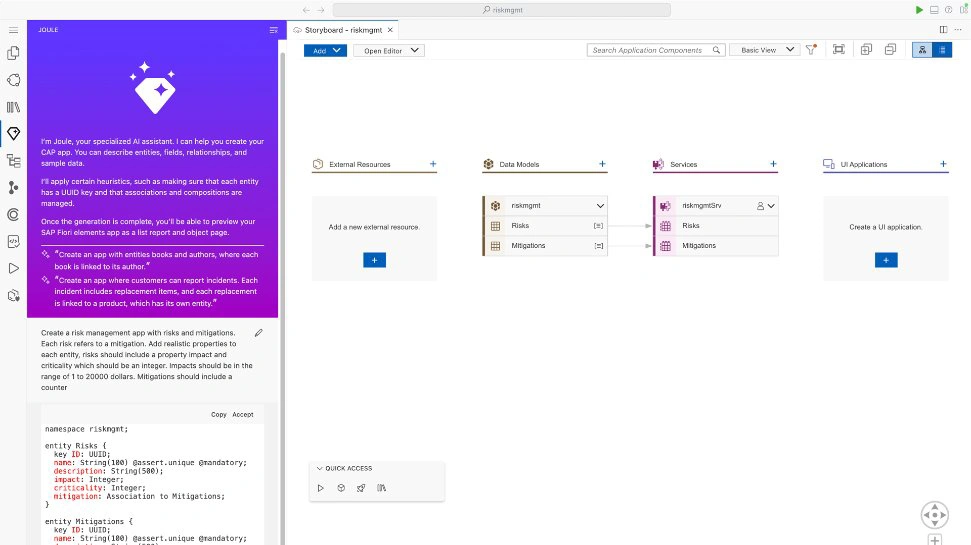Screen dimensions: 971x545
Task: Close the Storyboard - riskmgmt tab
Action: pos(390,30)
